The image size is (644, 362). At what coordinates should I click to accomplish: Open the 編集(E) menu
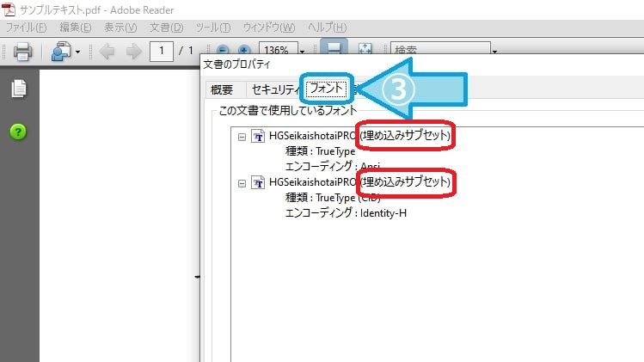(x=76, y=28)
